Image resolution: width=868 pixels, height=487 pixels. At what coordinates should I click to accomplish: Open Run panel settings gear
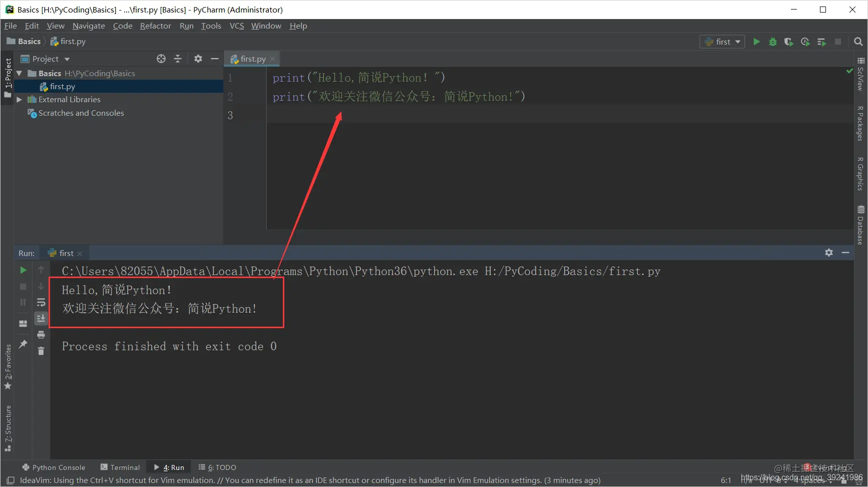tap(829, 253)
